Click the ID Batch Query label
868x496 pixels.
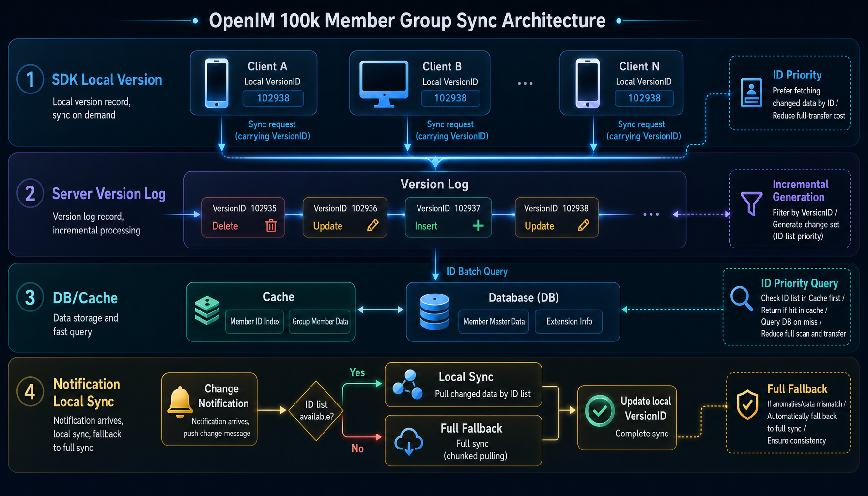point(477,271)
